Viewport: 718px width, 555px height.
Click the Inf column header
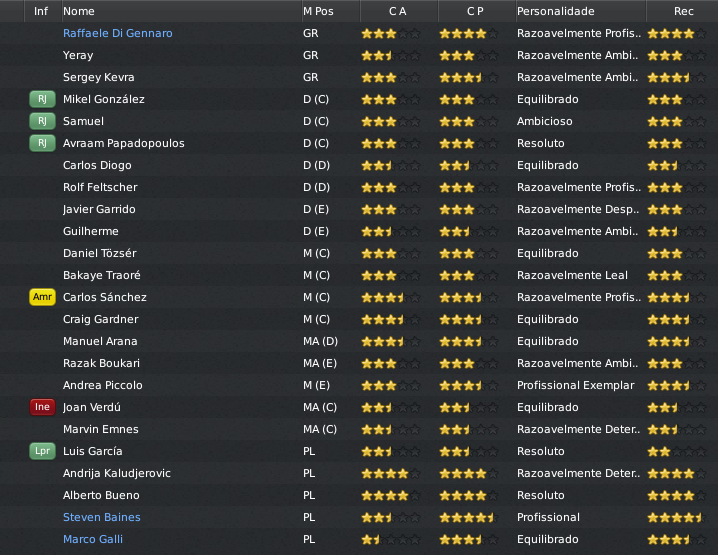coord(41,11)
